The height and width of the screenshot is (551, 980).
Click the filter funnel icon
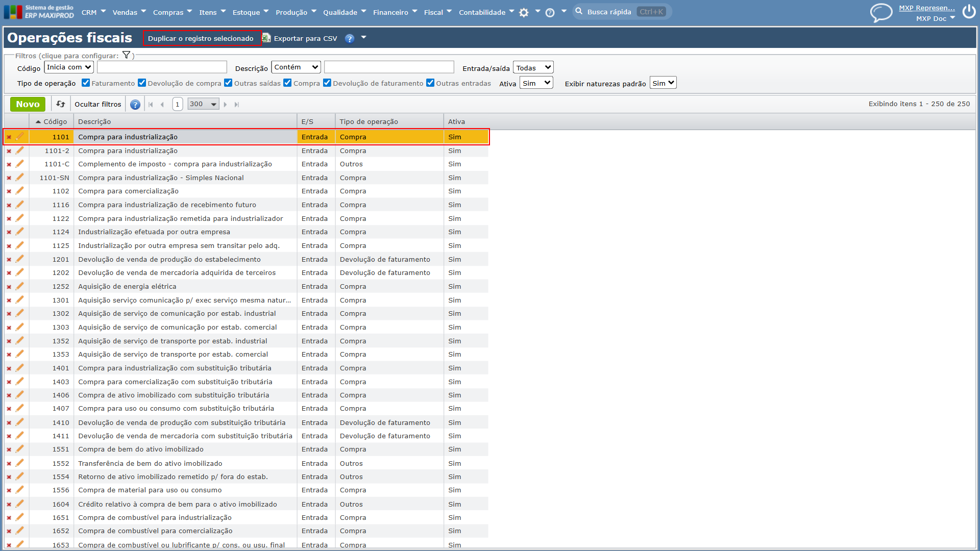tap(126, 55)
